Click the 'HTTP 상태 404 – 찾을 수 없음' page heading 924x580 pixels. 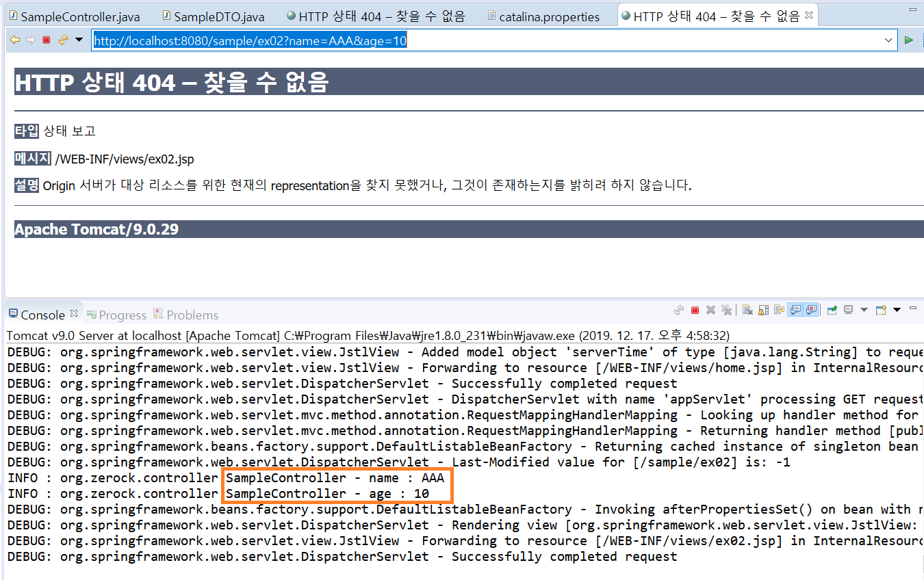172,82
